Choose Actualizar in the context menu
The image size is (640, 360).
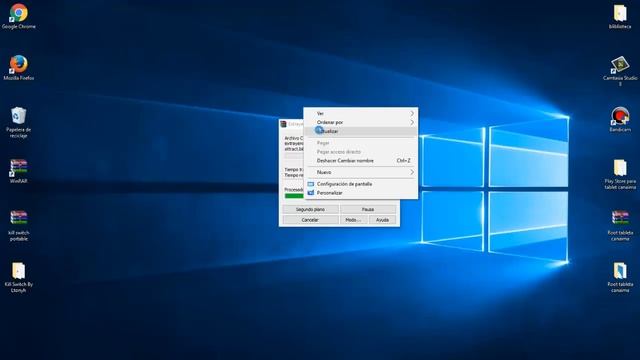[x=361, y=131]
